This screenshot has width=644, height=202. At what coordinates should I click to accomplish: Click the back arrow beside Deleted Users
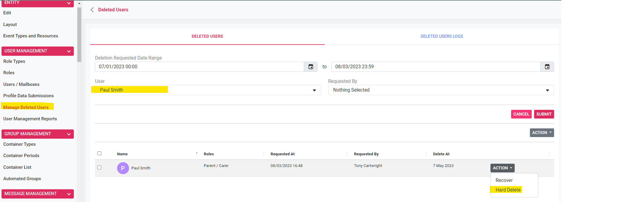92,10
